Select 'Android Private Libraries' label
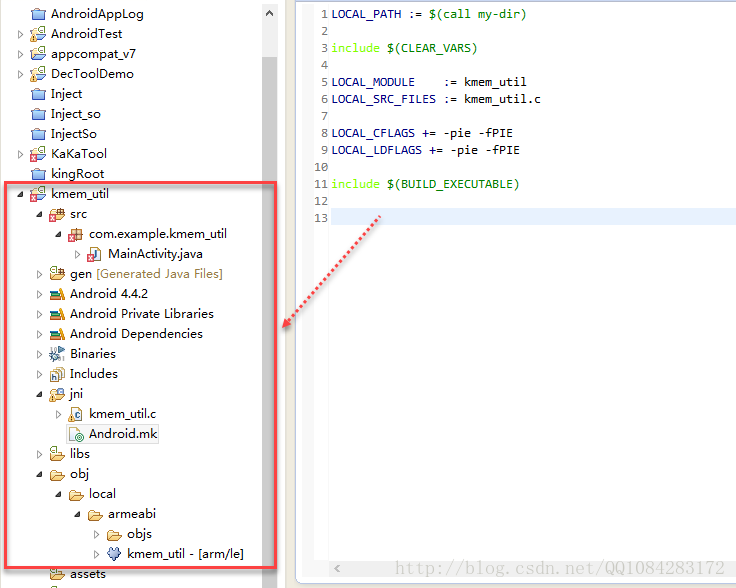The image size is (736, 588). coord(142,313)
